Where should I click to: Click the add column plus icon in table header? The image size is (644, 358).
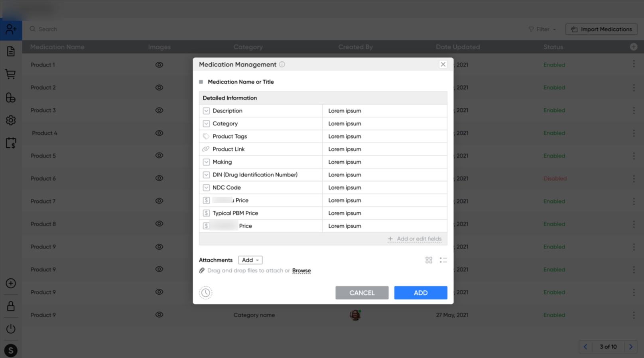pyautogui.click(x=634, y=47)
